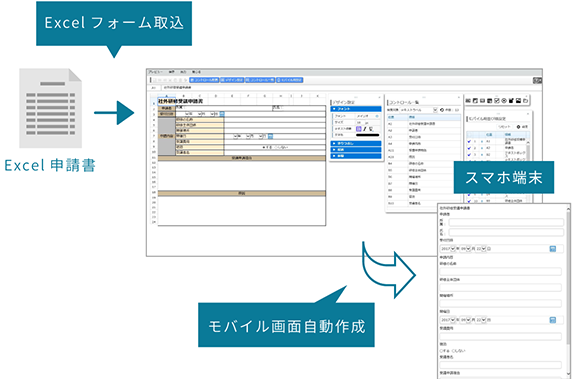
Task: Pick the last icon in the control palette
Action: (525, 100)
